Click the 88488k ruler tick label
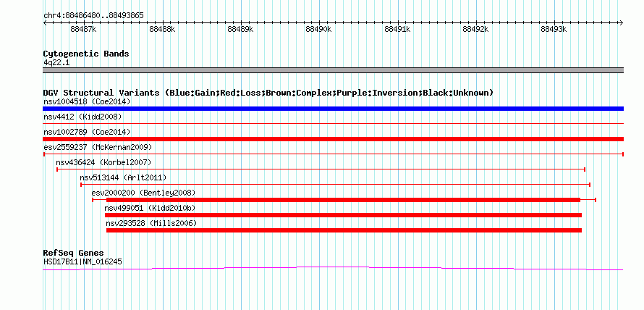Image resolution: width=644 pixels, height=310 pixels. coord(162,30)
